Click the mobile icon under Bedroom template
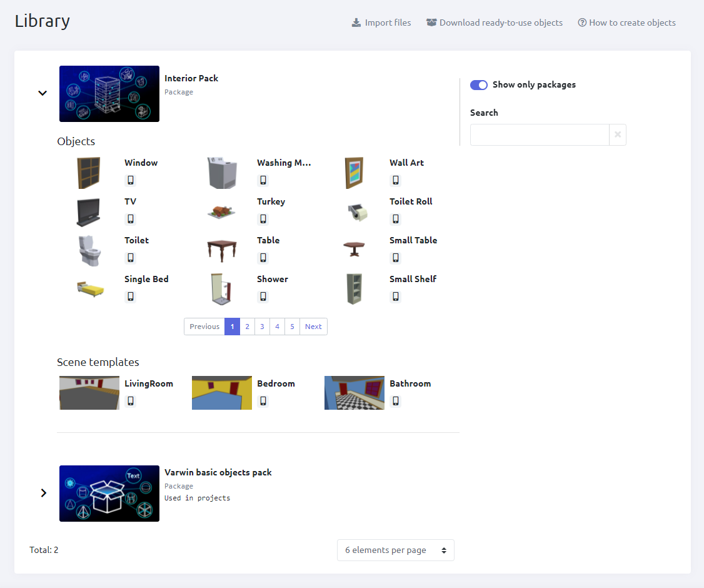 tap(263, 401)
